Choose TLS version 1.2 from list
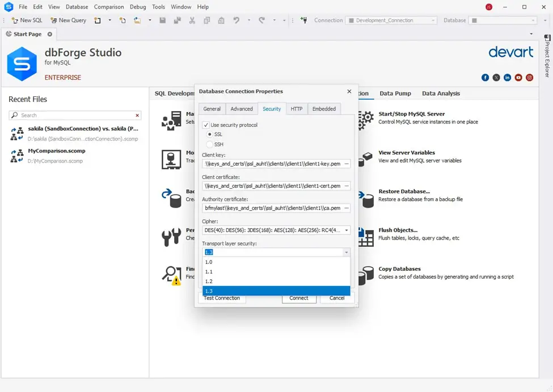This screenshot has width=553, height=392. point(277,282)
